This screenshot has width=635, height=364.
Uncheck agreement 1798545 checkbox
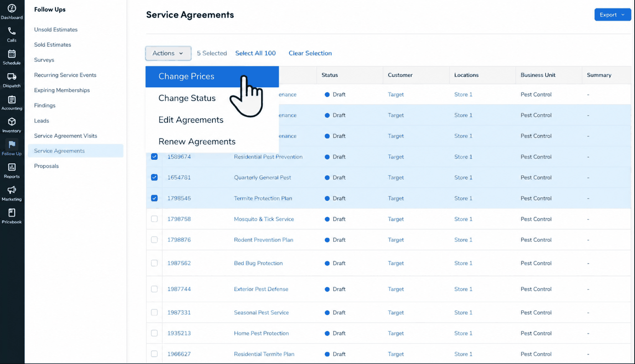tap(154, 198)
